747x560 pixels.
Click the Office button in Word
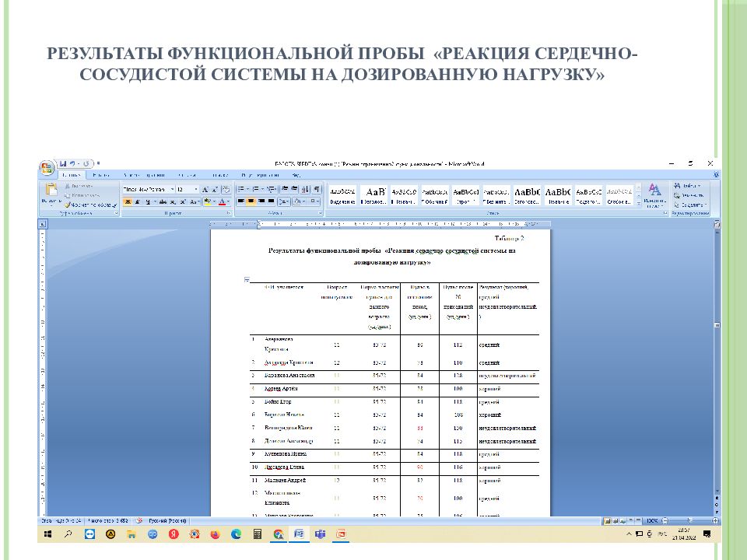[x=47, y=166]
